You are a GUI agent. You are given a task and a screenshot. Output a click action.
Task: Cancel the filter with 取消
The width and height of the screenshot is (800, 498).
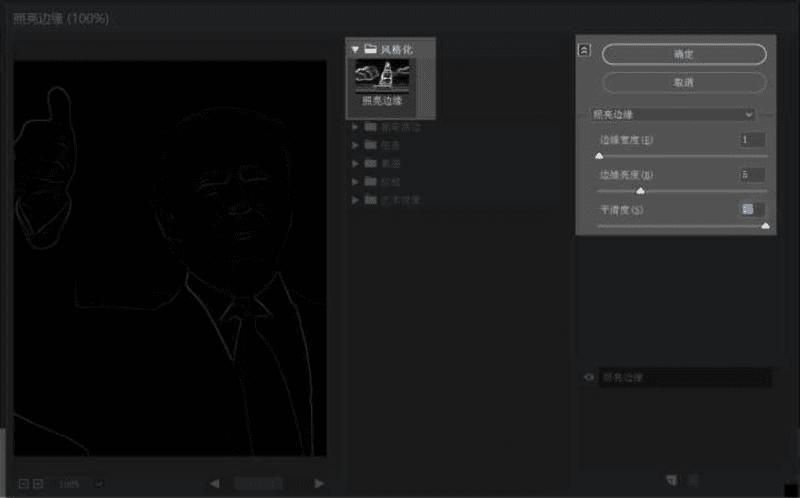coord(684,82)
